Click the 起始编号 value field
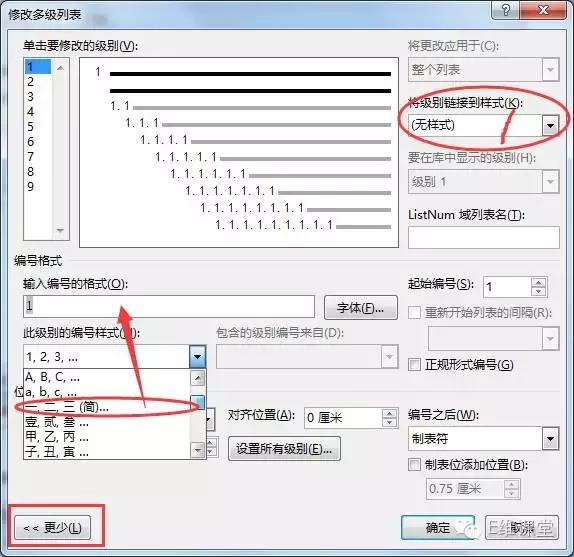 (508, 287)
